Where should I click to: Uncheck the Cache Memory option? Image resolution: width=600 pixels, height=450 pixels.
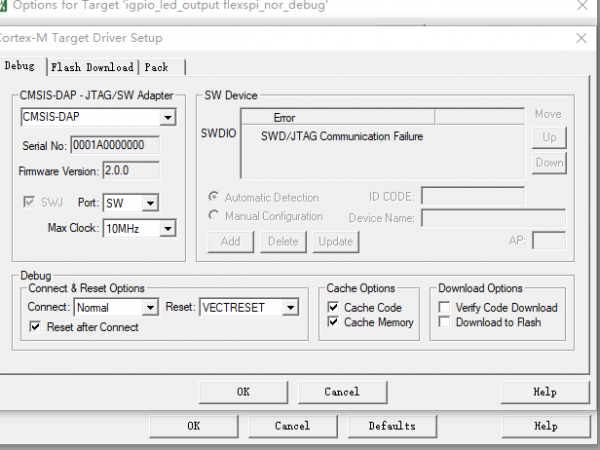334,323
